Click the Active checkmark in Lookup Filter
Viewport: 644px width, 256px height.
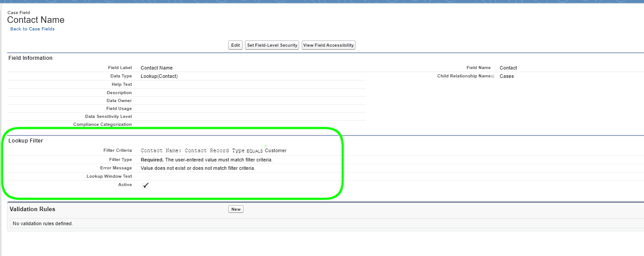146,185
